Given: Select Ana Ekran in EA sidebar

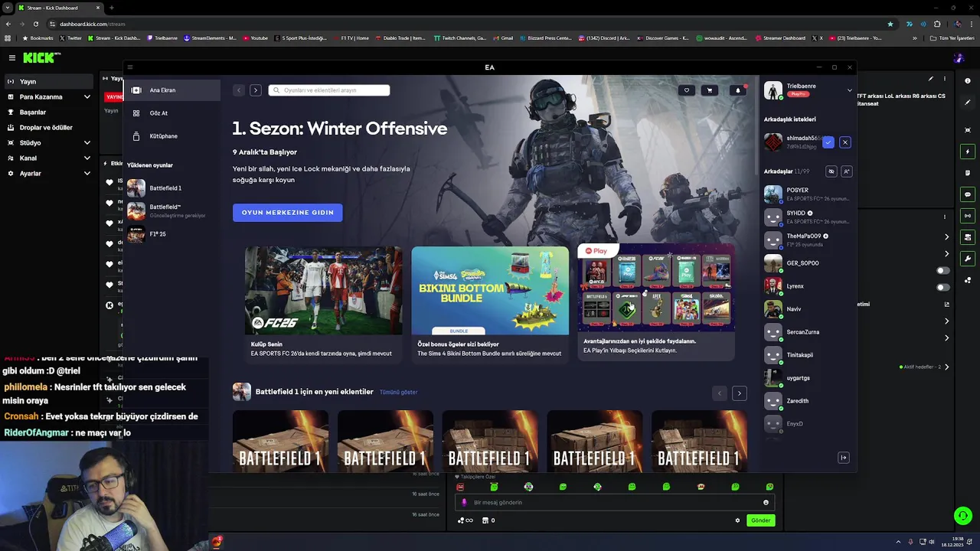Looking at the screenshot, I should [173, 90].
